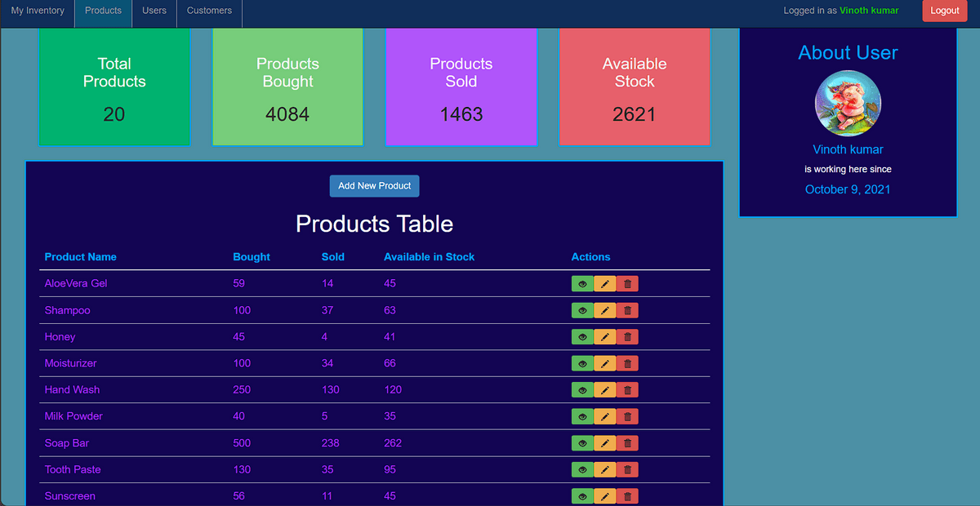Switch to the Users tab
This screenshot has width=980, height=506.
pyautogui.click(x=154, y=11)
